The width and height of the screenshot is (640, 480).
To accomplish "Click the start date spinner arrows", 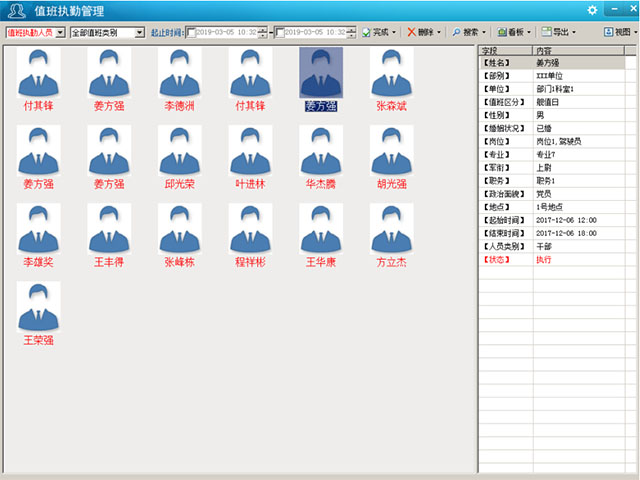I will 263,32.
